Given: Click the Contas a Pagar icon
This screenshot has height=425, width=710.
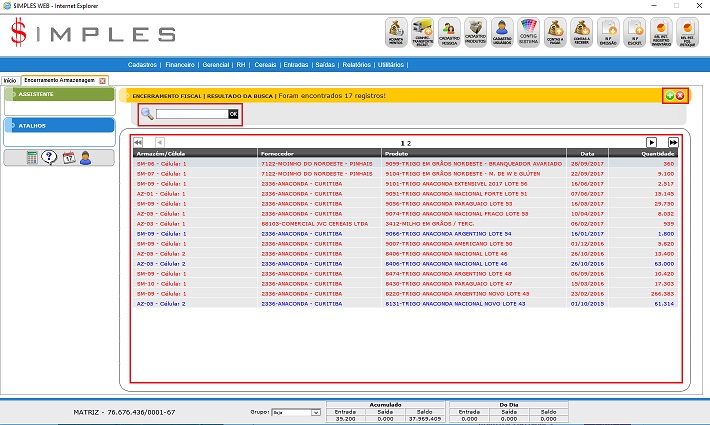Looking at the screenshot, I should [555, 32].
